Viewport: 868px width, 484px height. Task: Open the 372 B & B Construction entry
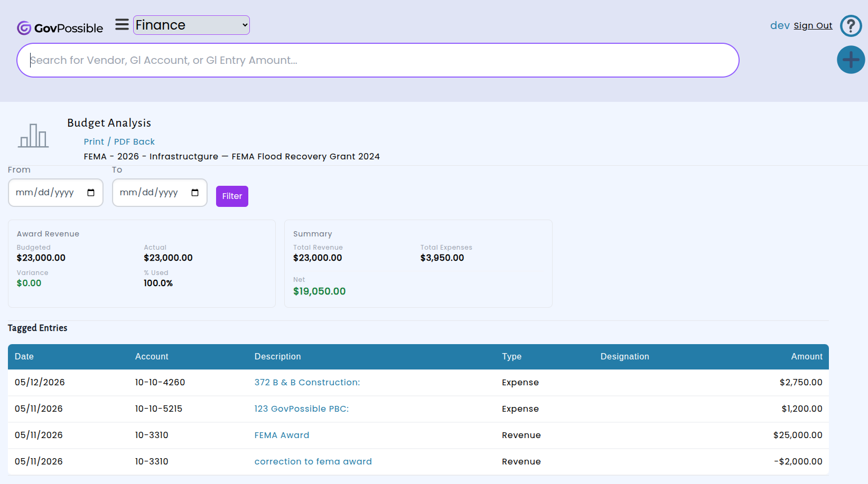pyautogui.click(x=307, y=382)
